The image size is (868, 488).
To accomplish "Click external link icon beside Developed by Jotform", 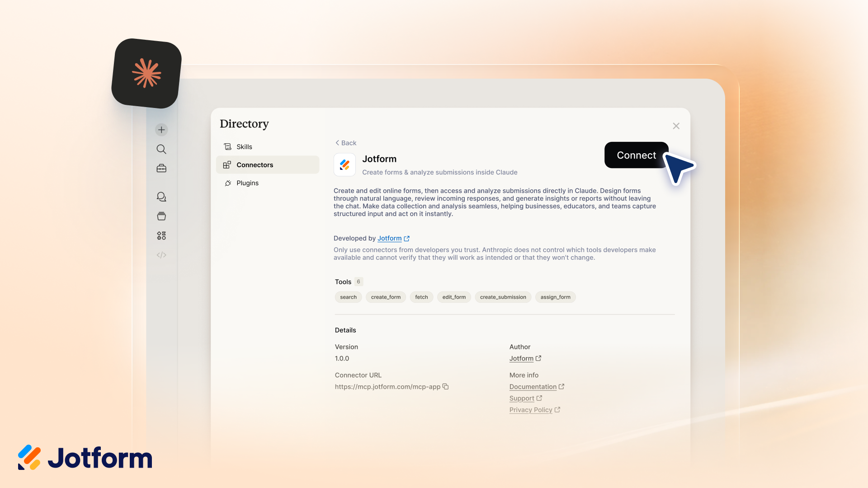I will click(x=406, y=239).
